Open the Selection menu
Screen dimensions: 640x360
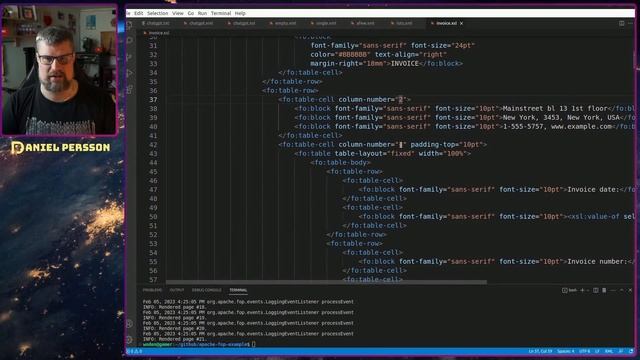click(158, 13)
